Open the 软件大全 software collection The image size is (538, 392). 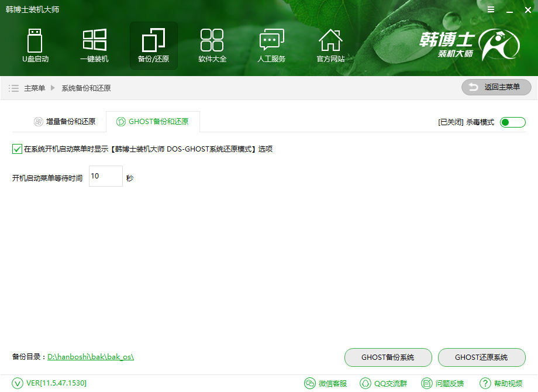[212, 45]
